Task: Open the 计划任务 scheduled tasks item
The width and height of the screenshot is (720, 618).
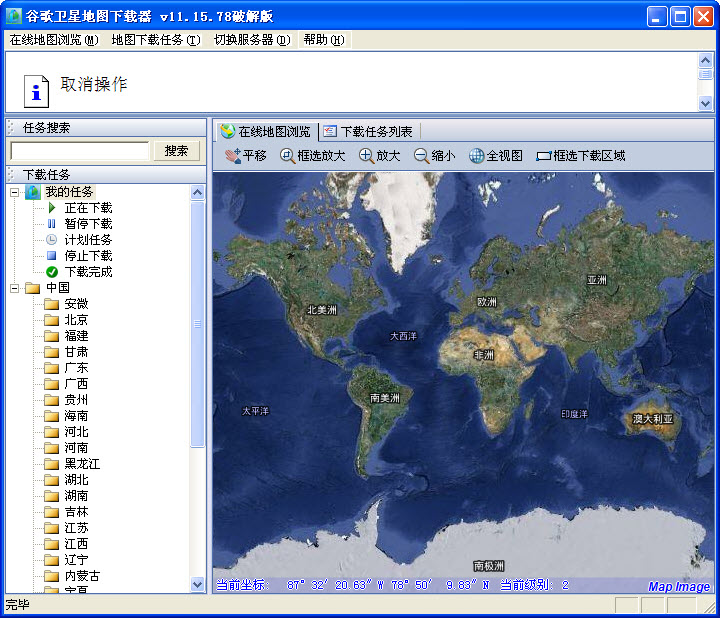Action: [88, 240]
